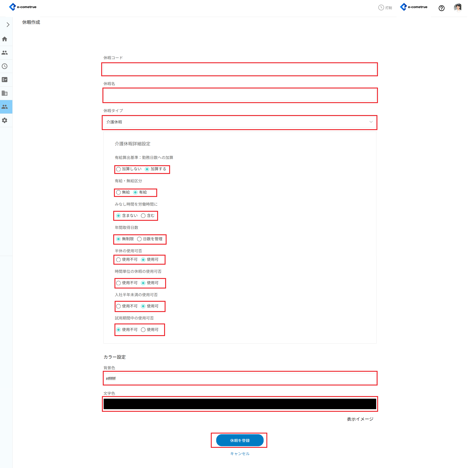Select the 加算しない radio option

pos(119,169)
